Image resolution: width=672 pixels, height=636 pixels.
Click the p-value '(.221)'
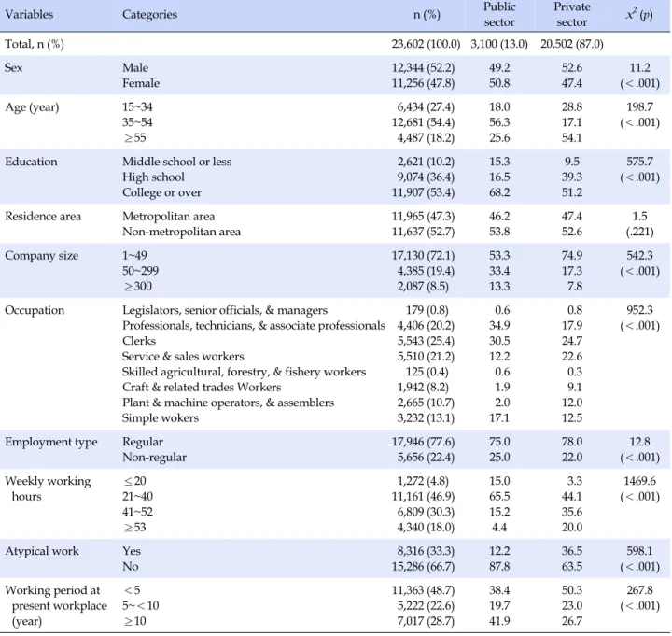tap(639, 232)
